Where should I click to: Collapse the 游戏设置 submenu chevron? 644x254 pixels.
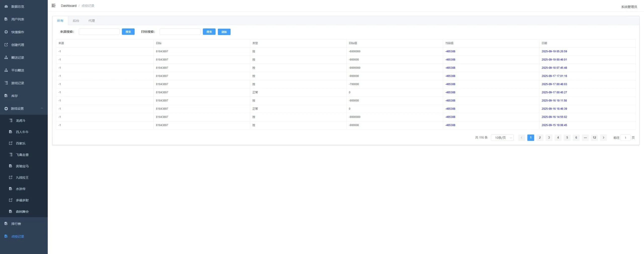(42, 108)
